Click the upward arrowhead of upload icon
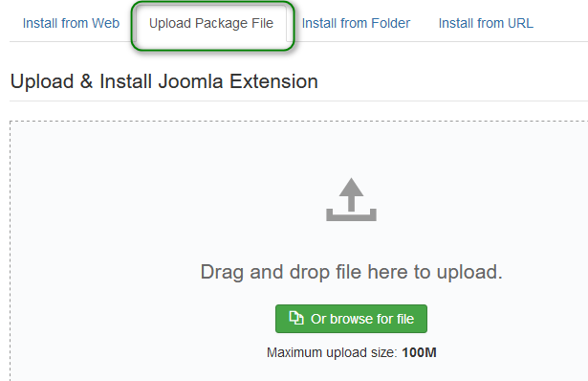The image size is (588, 381). pyautogui.click(x=351, y=188)
